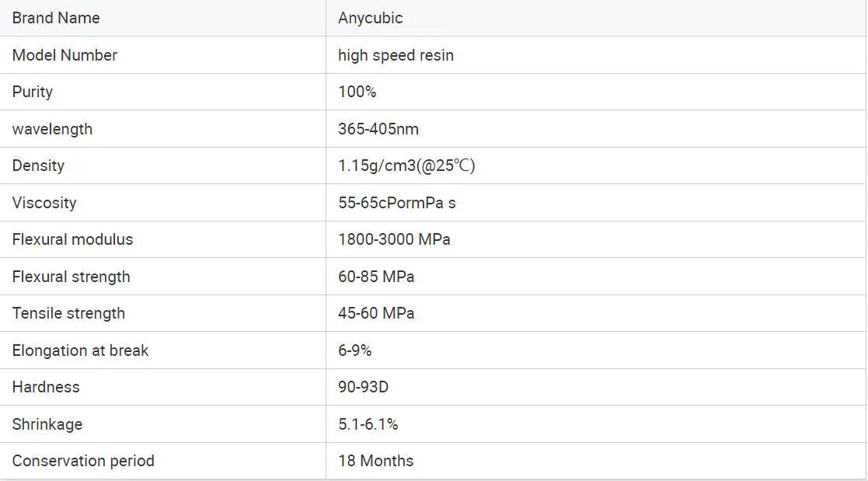Click the Flexural strength label

pyautogui.click(x=71, y=277)
